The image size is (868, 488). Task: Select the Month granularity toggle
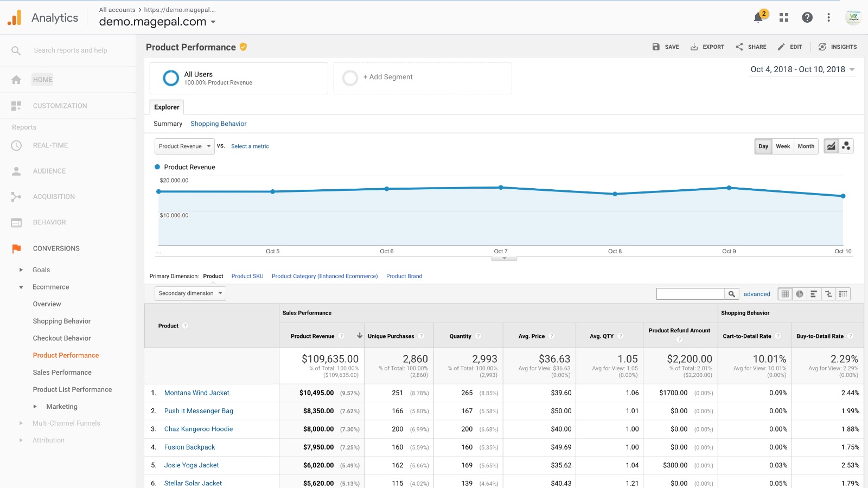point(806,146)
